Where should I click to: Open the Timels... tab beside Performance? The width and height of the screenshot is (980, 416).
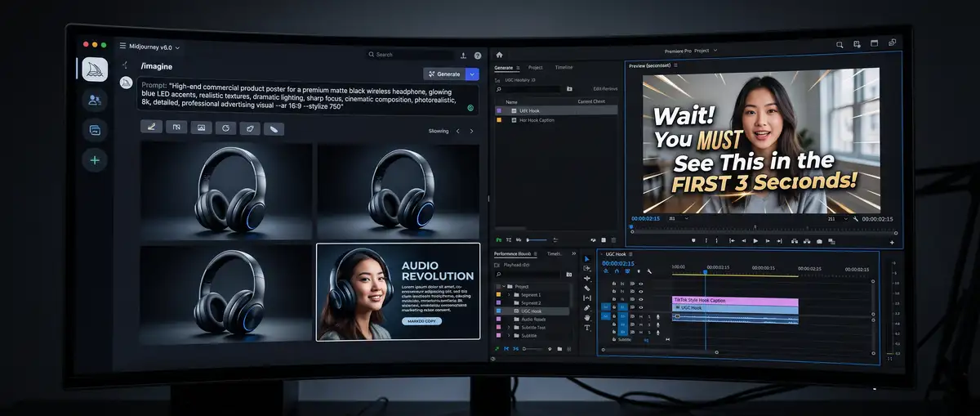point(555,254)
